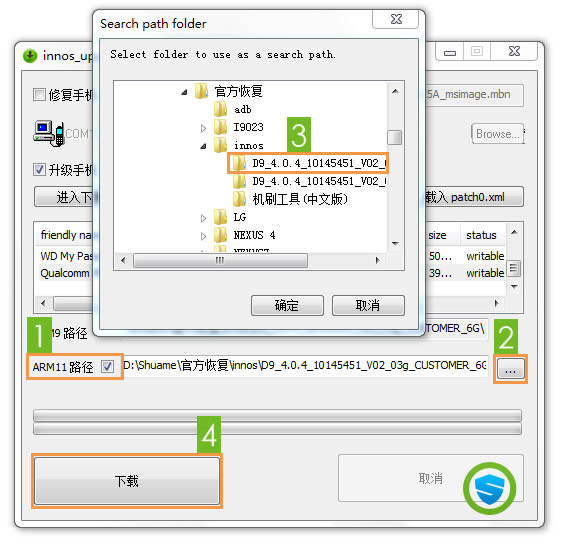Uncheck the 升级手机 checkbox

pyautogui.click(x=39, y=169)
